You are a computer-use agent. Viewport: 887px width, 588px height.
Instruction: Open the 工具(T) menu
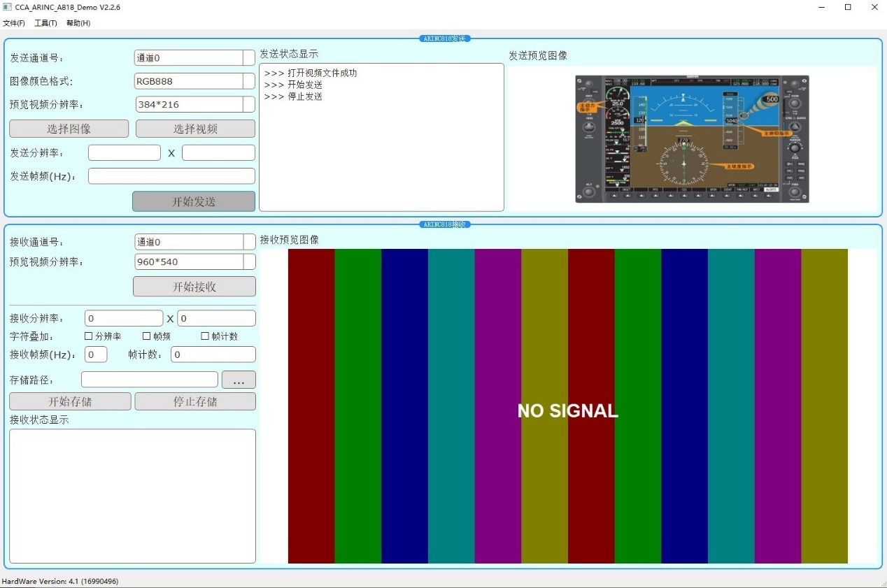point(45,23)
